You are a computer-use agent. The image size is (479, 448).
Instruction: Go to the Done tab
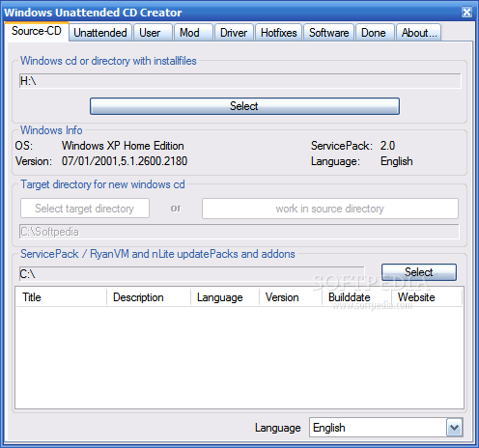[375, 33]
